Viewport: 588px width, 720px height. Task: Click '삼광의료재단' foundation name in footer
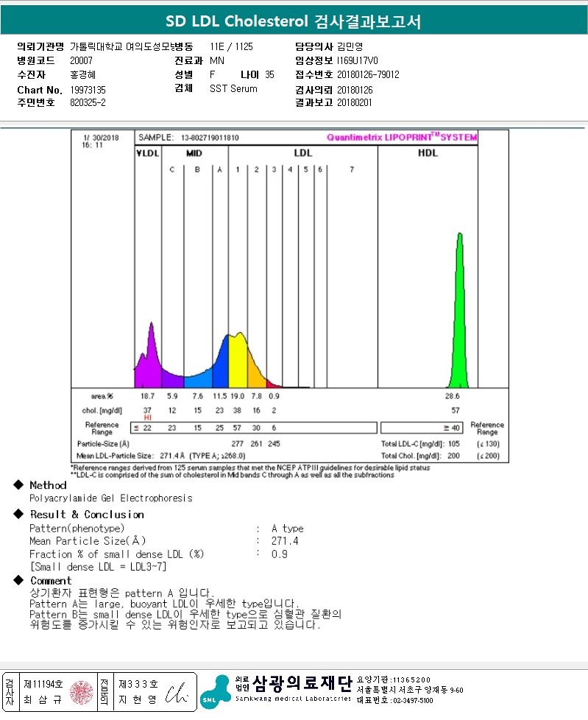pos(302,684)
